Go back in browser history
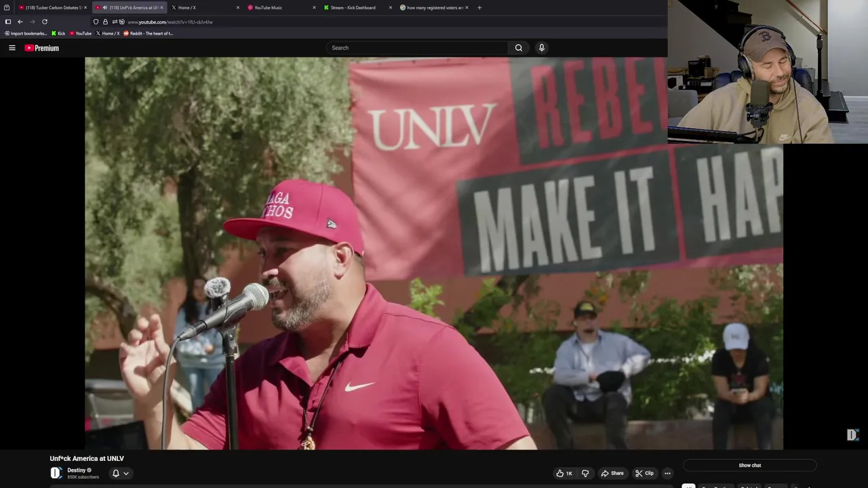This screenshot has height=488, width=868. click(20, 22)
